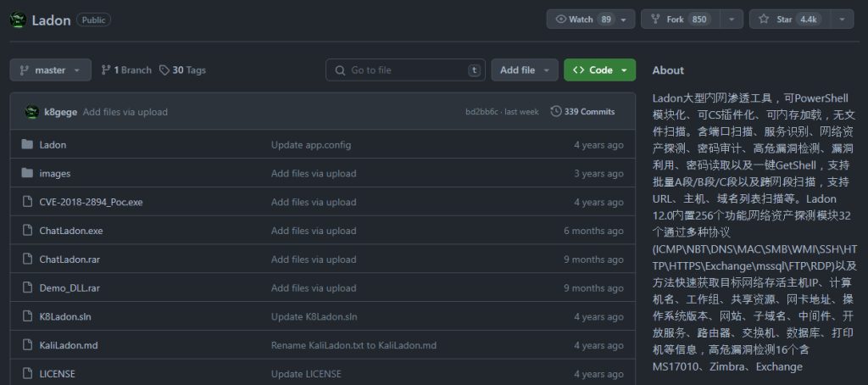Image resolution: width=868 pixels, height=385 pixels.
Task: Click the Go to file search field
Action: (405, 70)
